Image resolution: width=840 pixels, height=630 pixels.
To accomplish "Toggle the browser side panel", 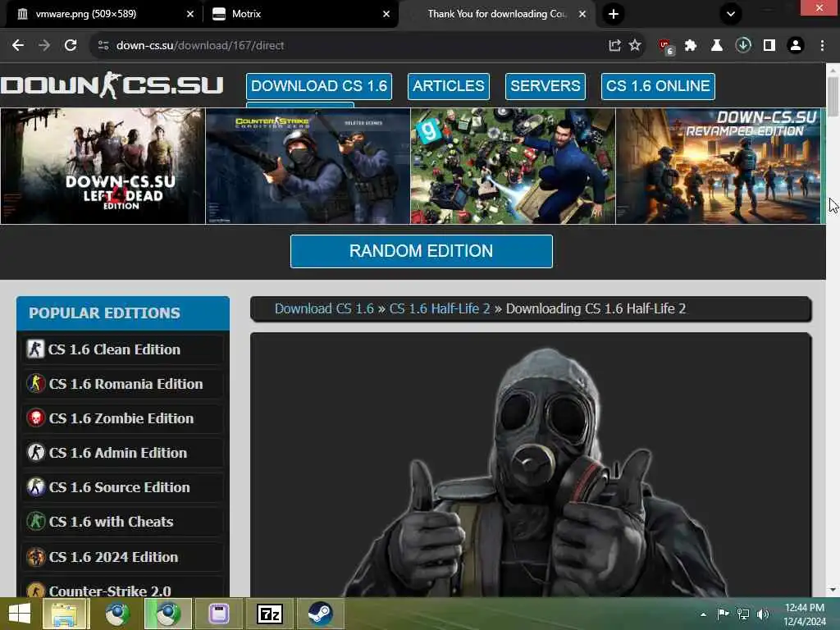I will [x=769, y=46].
